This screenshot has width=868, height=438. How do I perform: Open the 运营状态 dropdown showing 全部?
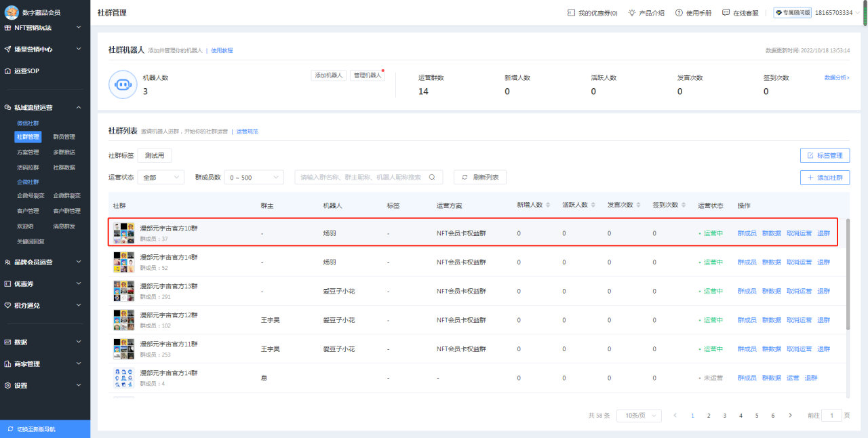pos(160,177)
